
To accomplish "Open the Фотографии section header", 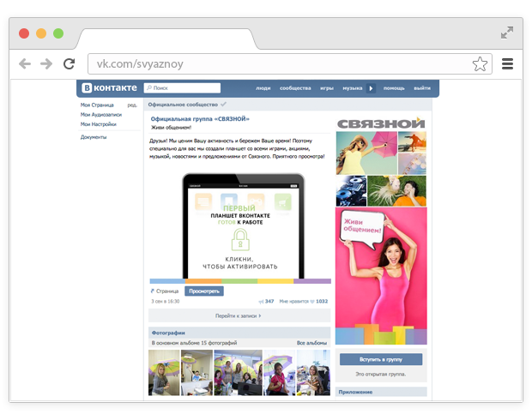I will tap(239, 333).
